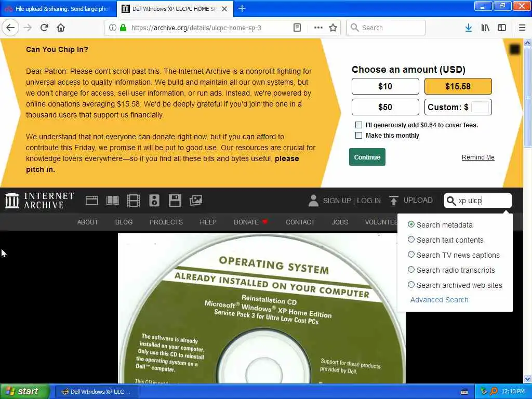The height and width of the screenshot is (399, 532).
Task: Choose the $10 donation amount
Action: 385,86
